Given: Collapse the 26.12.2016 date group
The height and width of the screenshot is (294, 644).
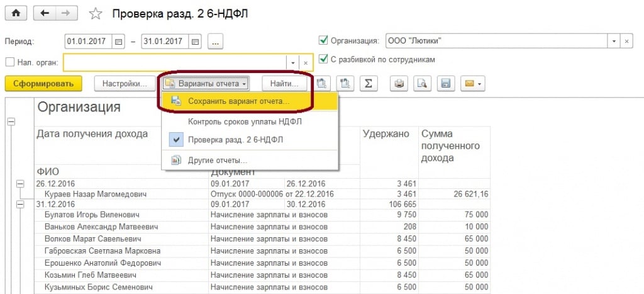Looking at the screenshot, I should click(x=20, y=184).
